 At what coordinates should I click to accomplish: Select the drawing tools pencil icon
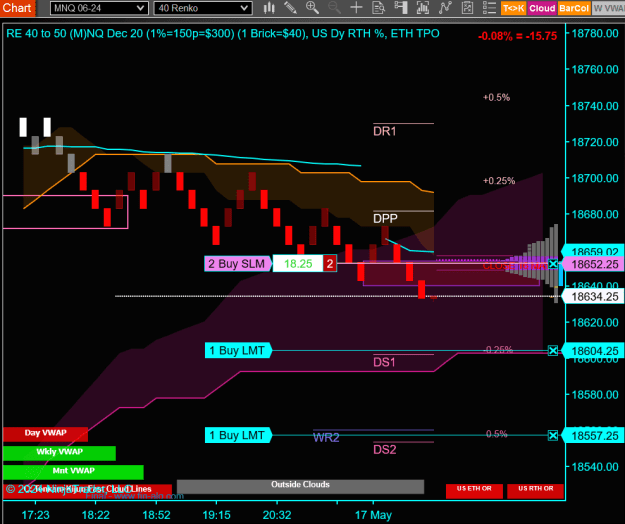(x=290, y=8)
